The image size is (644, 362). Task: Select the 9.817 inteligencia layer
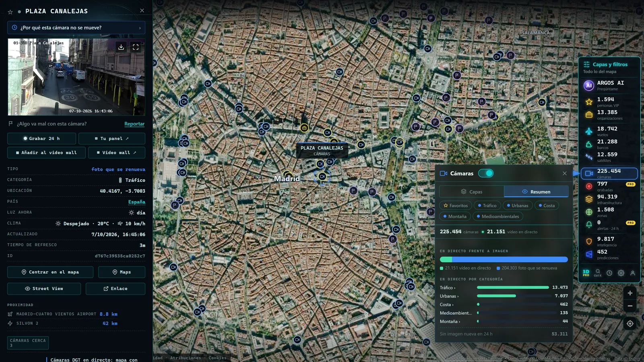[609, 241]
